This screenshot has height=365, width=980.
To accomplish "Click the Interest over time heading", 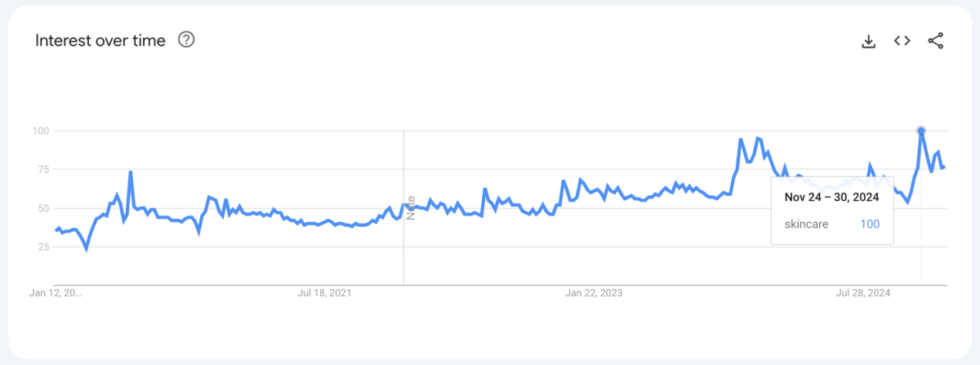I will (100, 40).
